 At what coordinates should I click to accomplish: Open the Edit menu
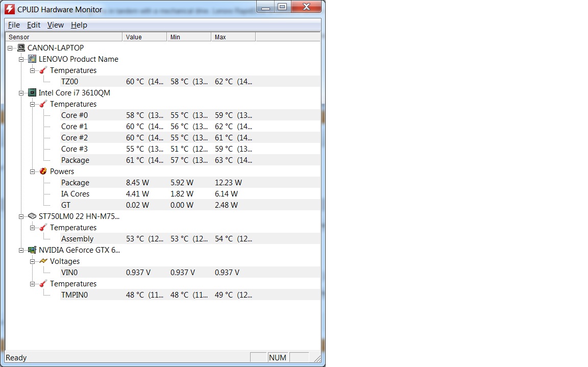point(33,25)
